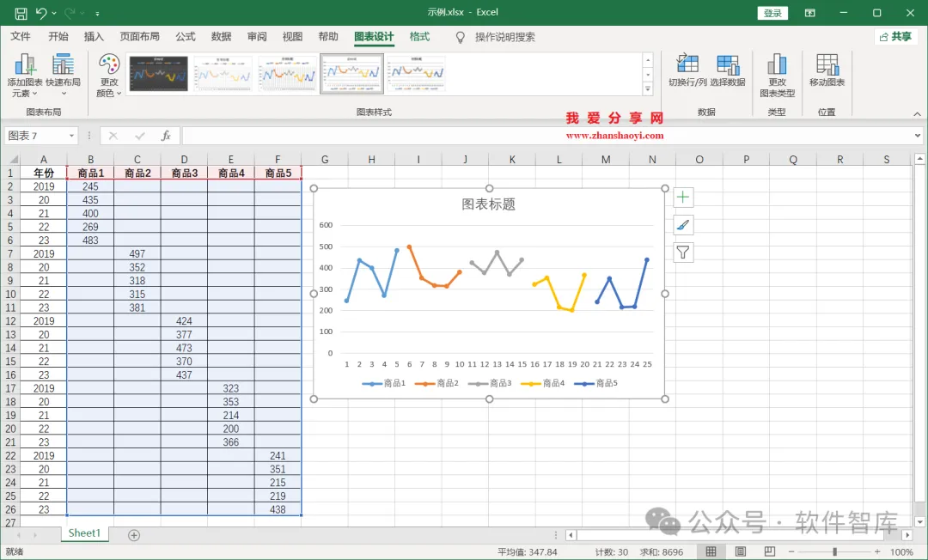Click the 商品1 legend entry
This screenshot has height=560, width=928.
tap(384, 383)
